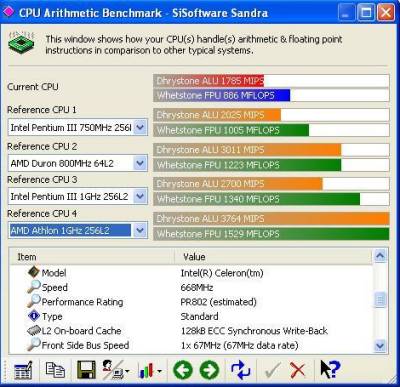Click the selected AMD Athlon 1GHz 256L2 entry
The width and height of the screenshot is (400, 387).
click(70, 230)
